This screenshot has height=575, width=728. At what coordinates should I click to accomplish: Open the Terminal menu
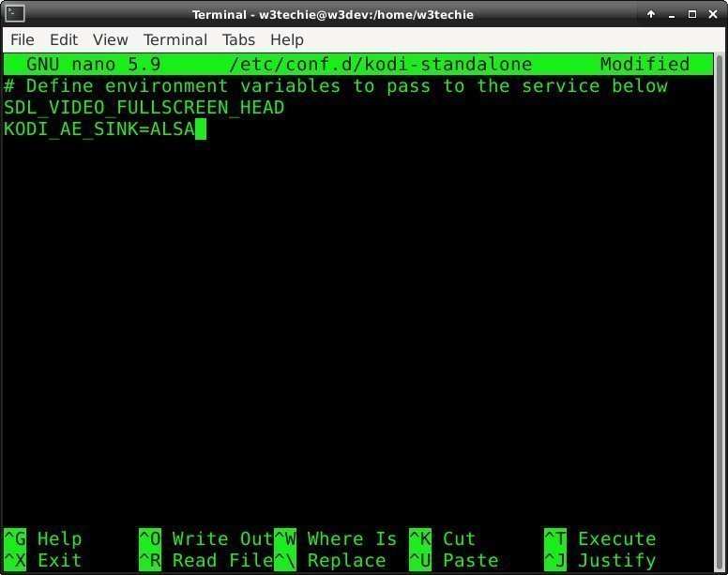point(175,40)
